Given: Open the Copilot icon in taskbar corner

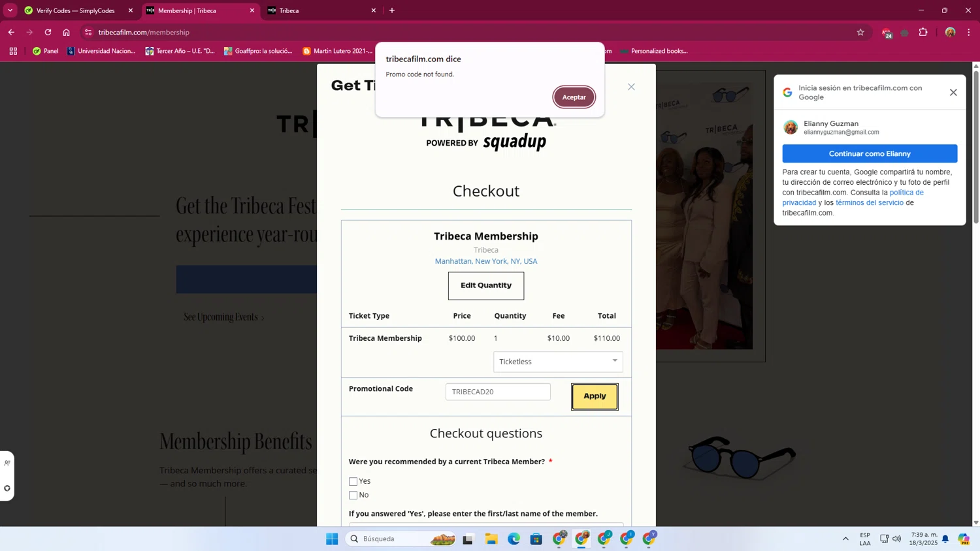Looking at the screenshot, I should [964, 539].
